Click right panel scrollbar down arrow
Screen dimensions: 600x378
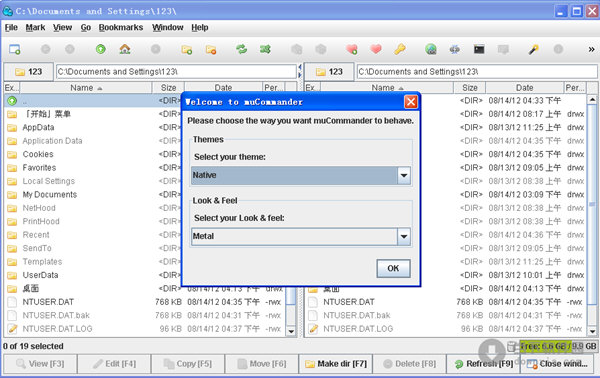(592, 331)
